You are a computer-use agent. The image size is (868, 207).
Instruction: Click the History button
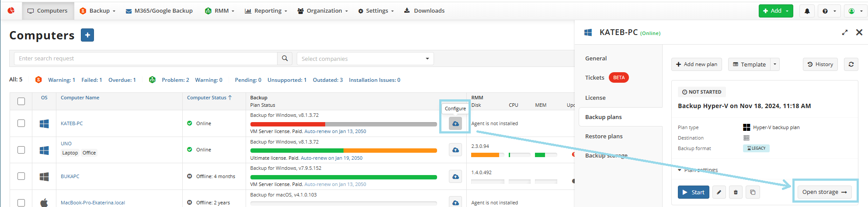click(x=820, y=64)
